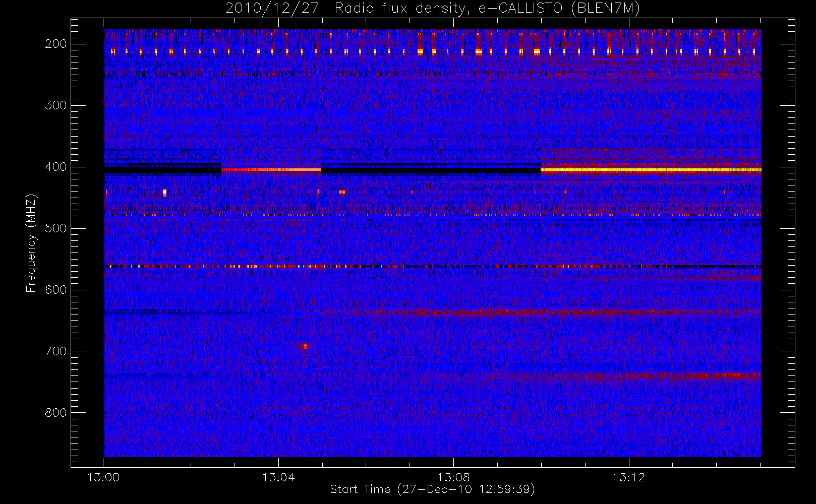This screenshot has width=816, height=504.
Task: Click the bright white spot near 440 MHz at 13:01
Action: click(x=164, y=192)
